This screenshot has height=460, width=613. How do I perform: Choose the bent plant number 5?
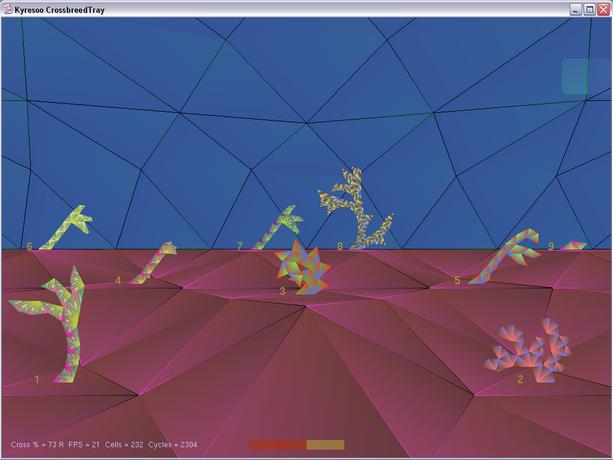click(x=505, y=256)
